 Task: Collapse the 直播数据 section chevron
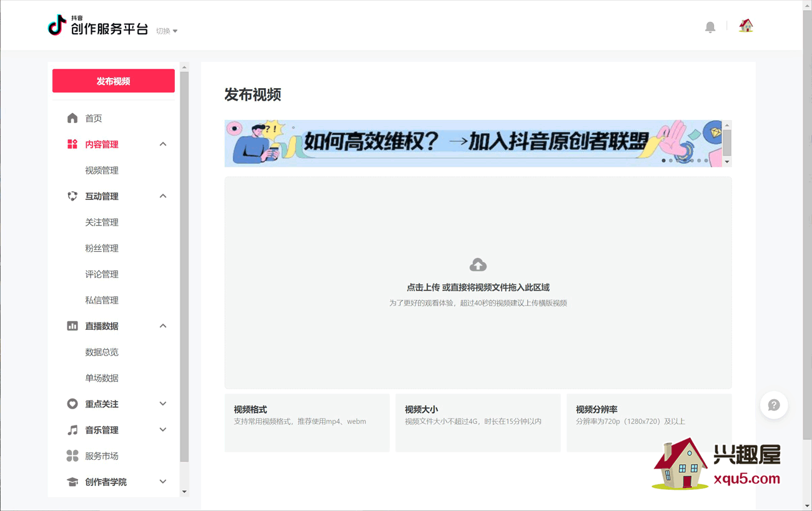pyautogui.click(x=163, y=326)
